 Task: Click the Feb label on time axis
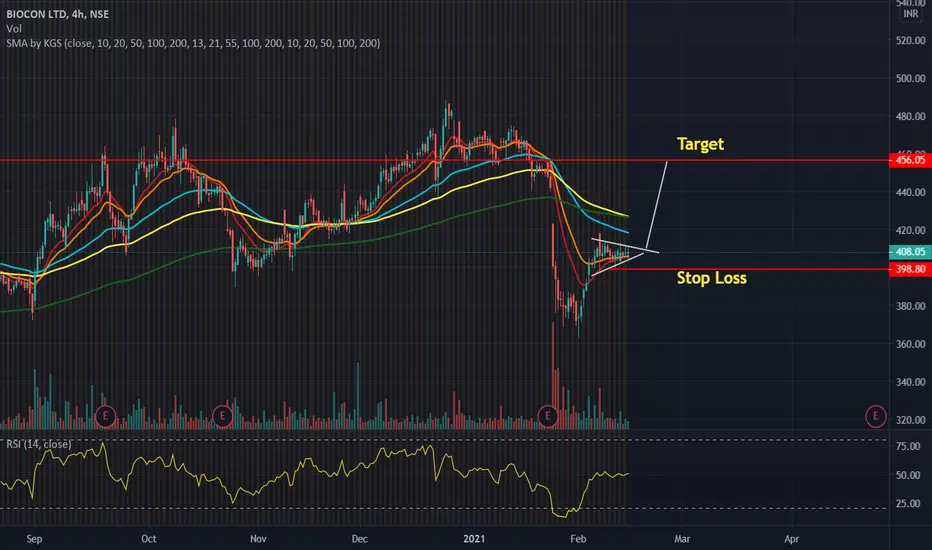578,539
